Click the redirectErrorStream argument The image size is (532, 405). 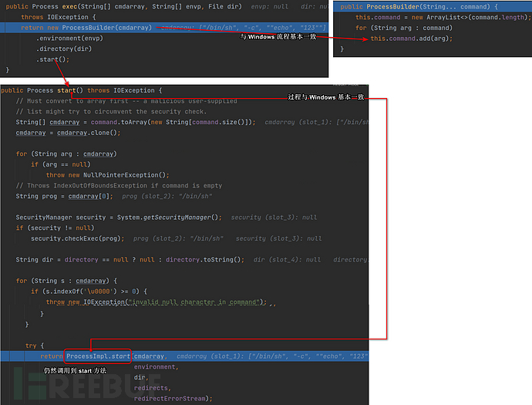tap(171, 398)
